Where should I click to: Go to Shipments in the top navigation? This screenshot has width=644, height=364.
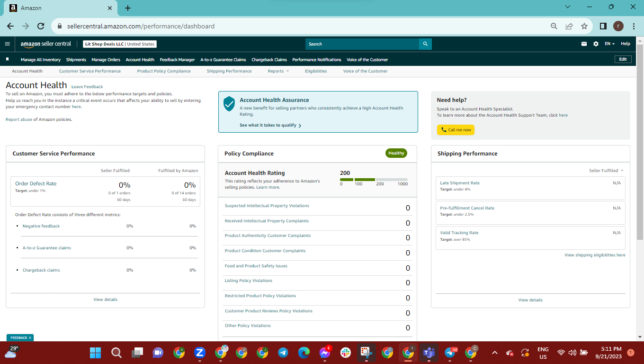pyautogui.click(x=76, y=60)
